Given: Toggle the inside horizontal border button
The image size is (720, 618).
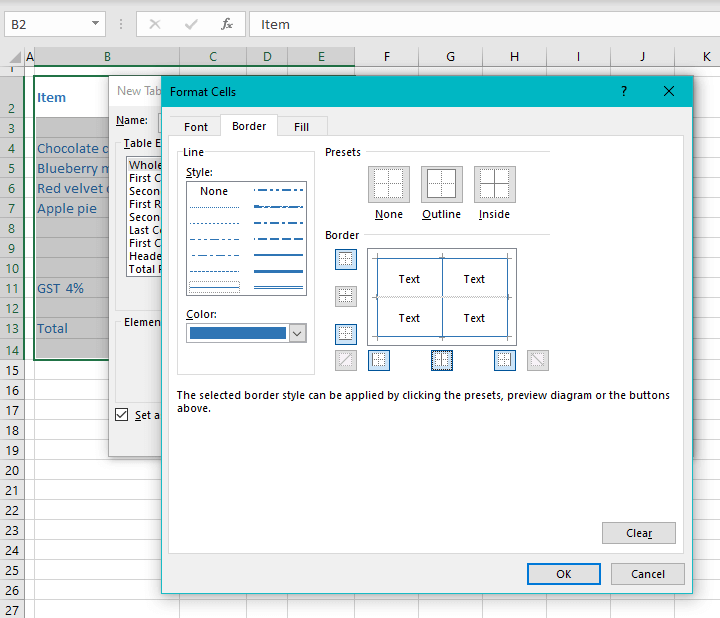Looking at the screenshot, I should click(346, 297).
